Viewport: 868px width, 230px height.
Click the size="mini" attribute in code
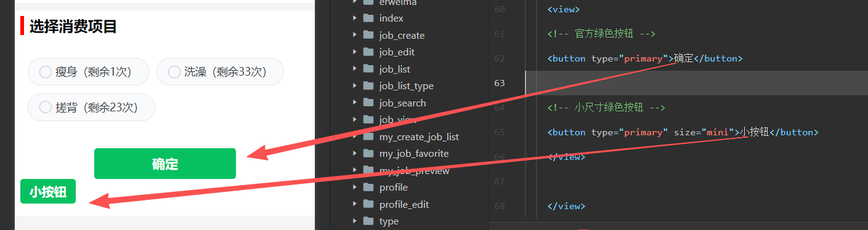[x=702, y=132]
